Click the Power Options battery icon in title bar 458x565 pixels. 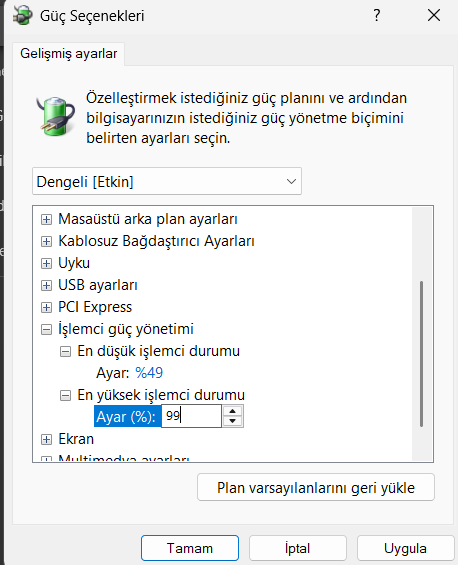(22, 15)
